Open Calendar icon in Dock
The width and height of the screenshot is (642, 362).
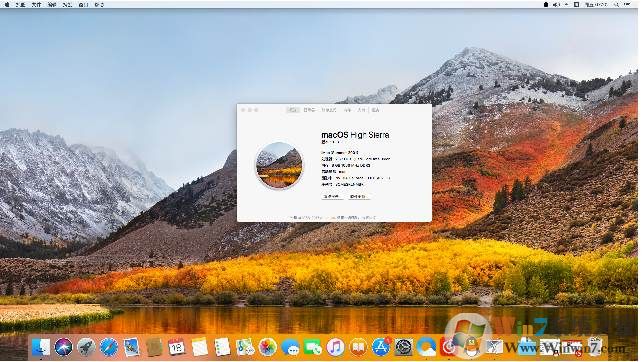click(176, 347)
